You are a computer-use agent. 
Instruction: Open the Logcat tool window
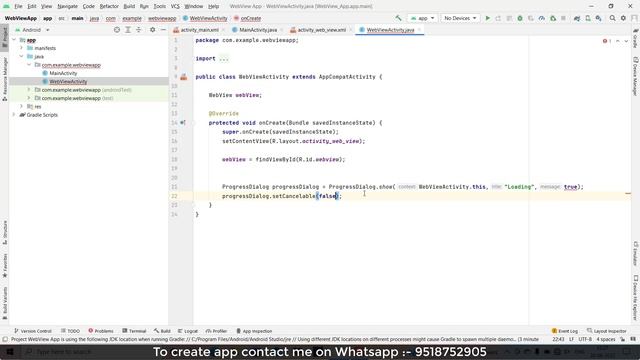click(188, 331)
